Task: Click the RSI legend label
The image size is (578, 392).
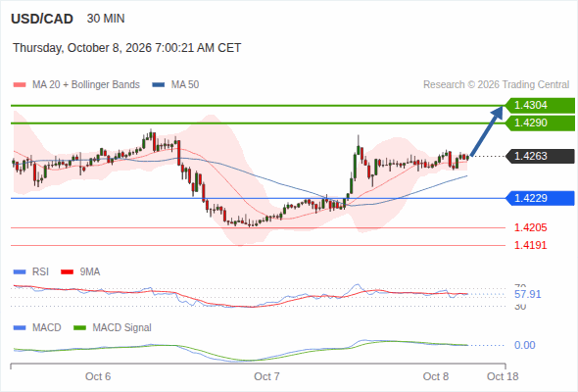Action: point(40,272)
